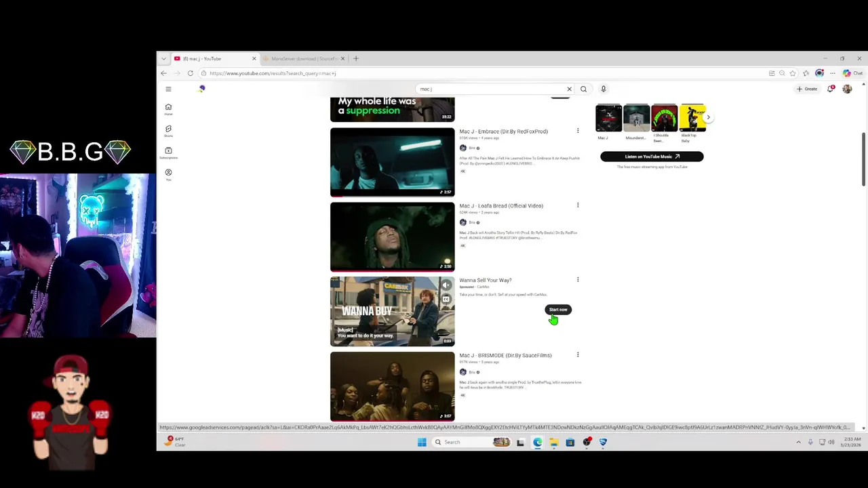868x488 pixels.
Task: Close the mac j YouTube tab
Action: click(x=254, y=58)
